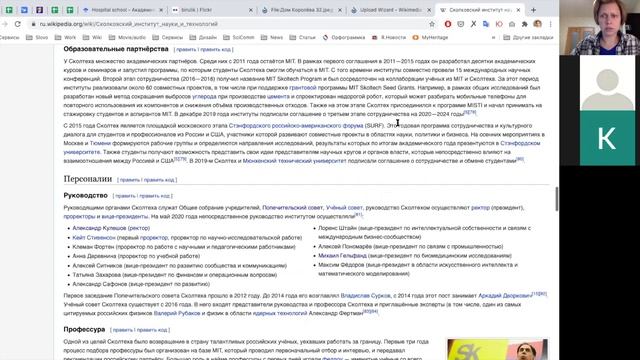Open the Мюнхенский технический университет link
This screenshot has width=640, height=360.
[x=294, y=161]
